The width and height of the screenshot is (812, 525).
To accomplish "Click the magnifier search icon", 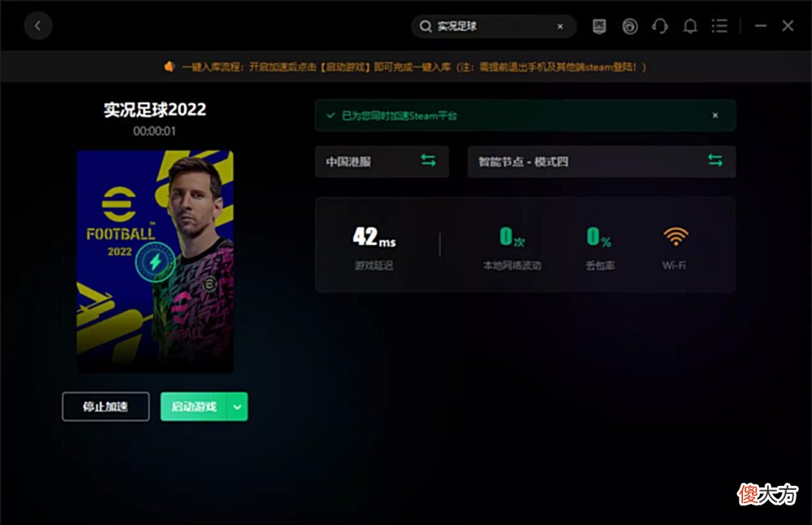I will 425,27.
